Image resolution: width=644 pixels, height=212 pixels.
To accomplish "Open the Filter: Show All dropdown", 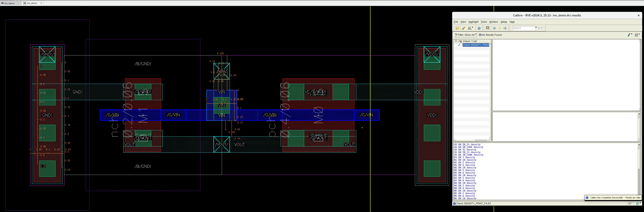I will tap(465, 35).
